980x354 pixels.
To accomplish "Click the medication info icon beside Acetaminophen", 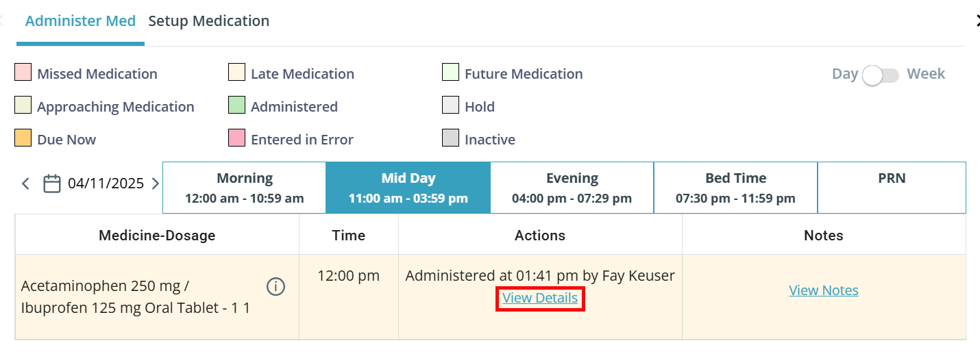I will (275, 287).
